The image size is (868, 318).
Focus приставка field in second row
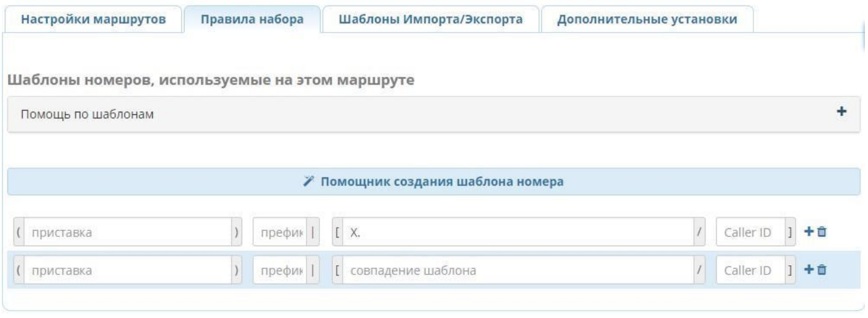[128, 270]
